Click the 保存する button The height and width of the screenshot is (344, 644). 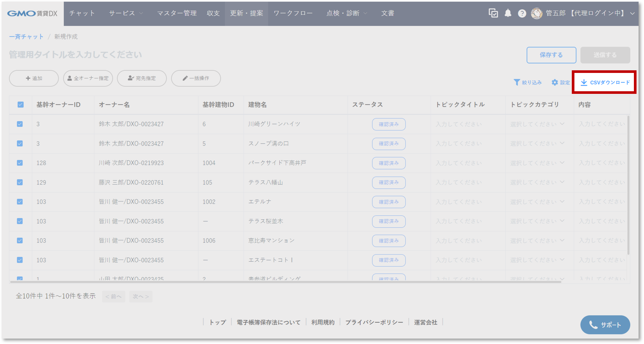(x=551, y=55)
